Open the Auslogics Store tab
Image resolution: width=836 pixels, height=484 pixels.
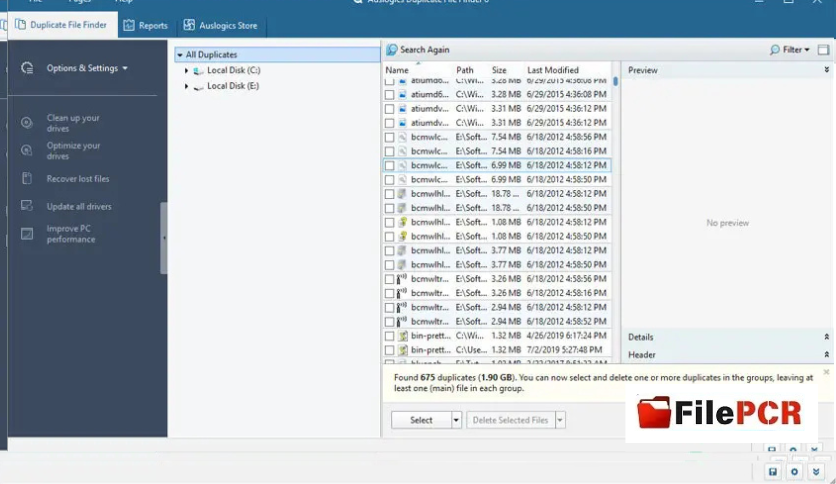point(220,26)
